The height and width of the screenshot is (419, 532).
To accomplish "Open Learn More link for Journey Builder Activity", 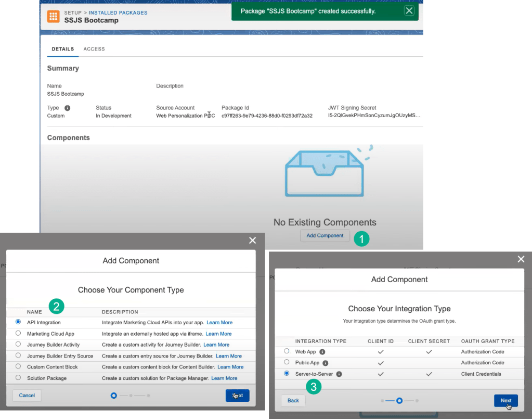I will click(x=216, y=345).
